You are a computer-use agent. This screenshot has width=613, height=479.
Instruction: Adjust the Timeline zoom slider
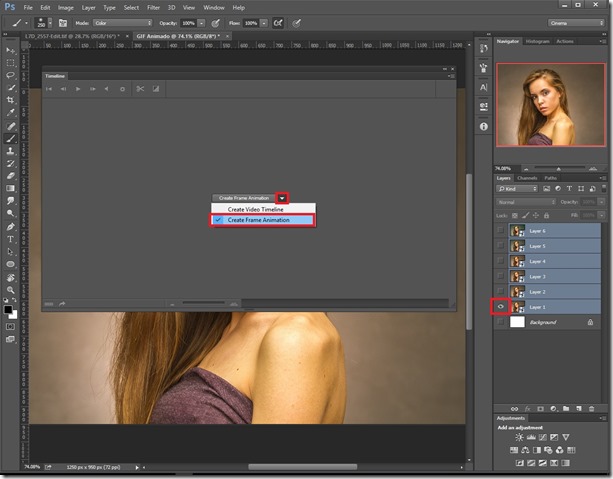coord(203,303)
